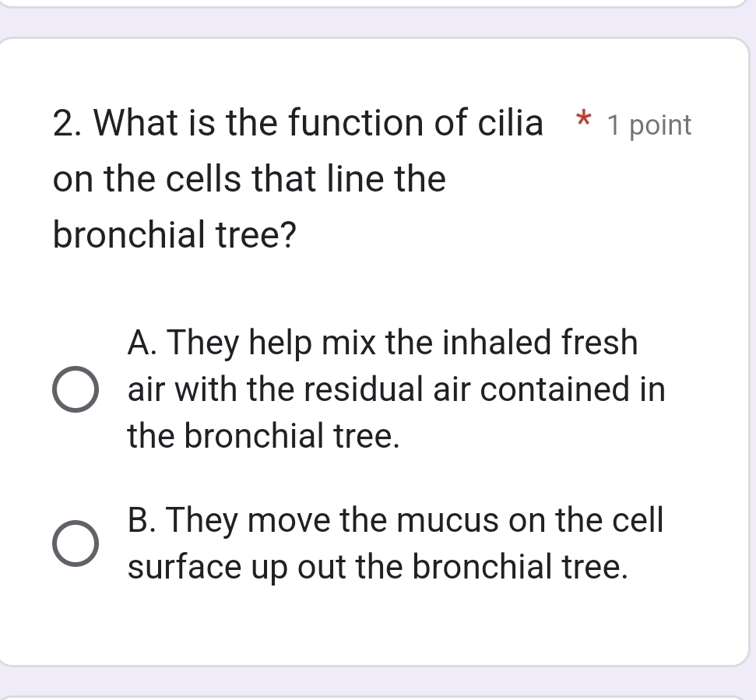Click the '1 point' label
The width and height of the screenshot is (756, 700).
click(x=649, y=125)
